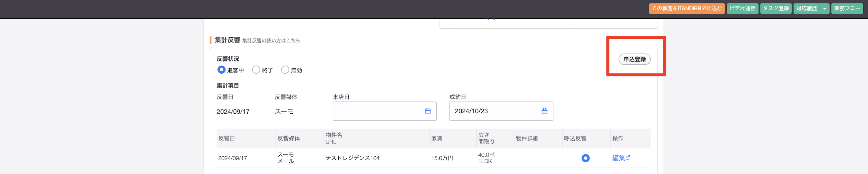Click the 物件詳細 column header
The height and width of the screenshot is (174, 868).
[538, 138]
